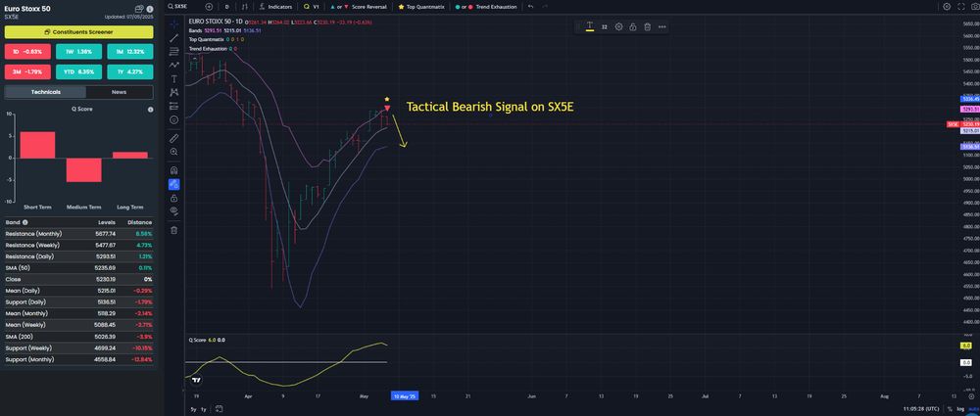The width and height of the screenshot is (980, 416).
Task: Switch to the Technicals tab
Action: pos(46,92)
